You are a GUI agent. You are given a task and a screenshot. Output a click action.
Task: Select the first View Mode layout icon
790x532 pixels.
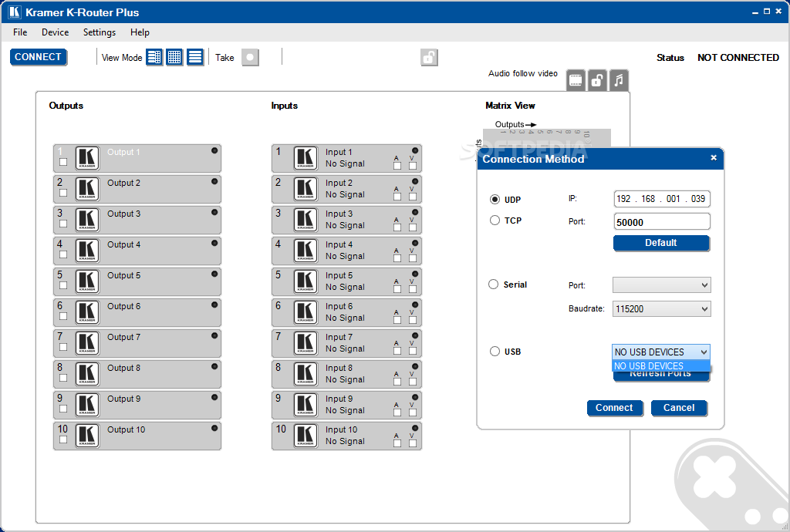154,57
